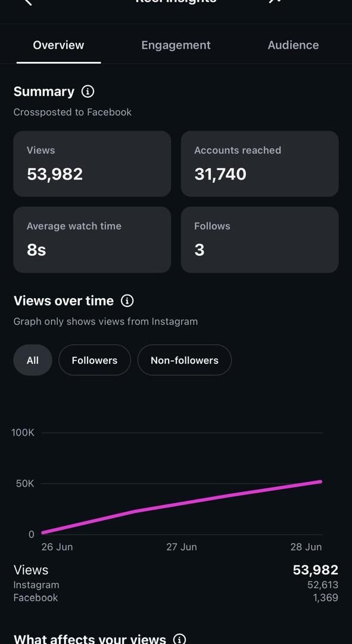Tap the Crossposted to Facebook label
Image resolution: width=352 pixels, height=644 pixels.
click(73, 112)
